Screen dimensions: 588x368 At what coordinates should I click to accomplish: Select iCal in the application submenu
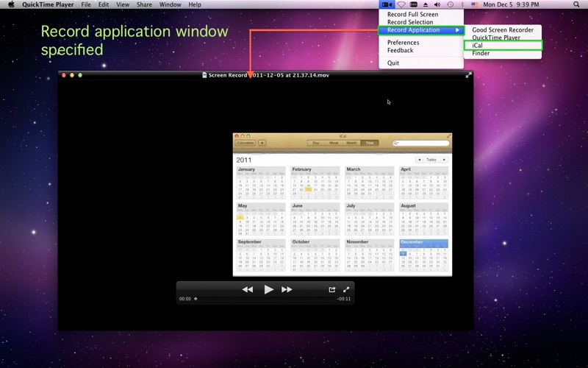pyautogui.click(x=503, y=46)
